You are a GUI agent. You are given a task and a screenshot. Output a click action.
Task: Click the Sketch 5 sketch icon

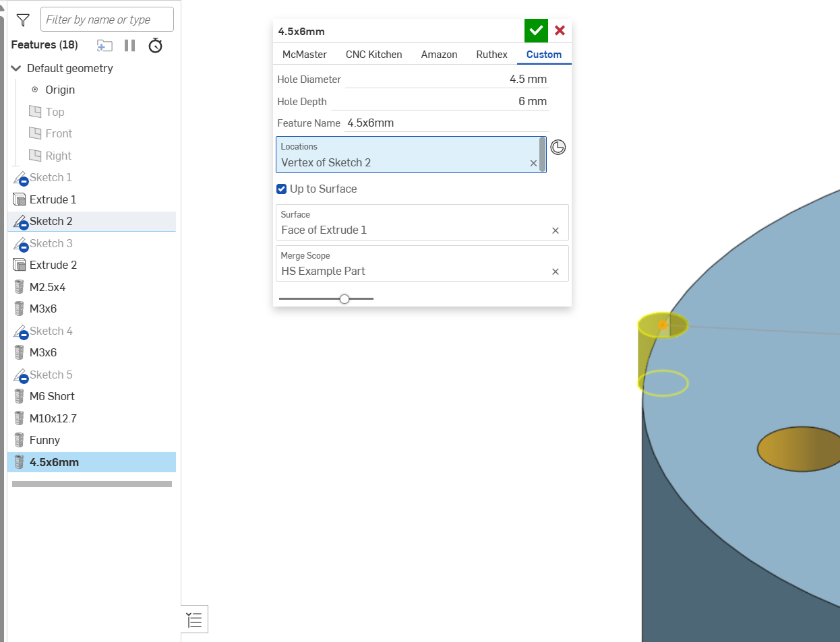point(20,375)
